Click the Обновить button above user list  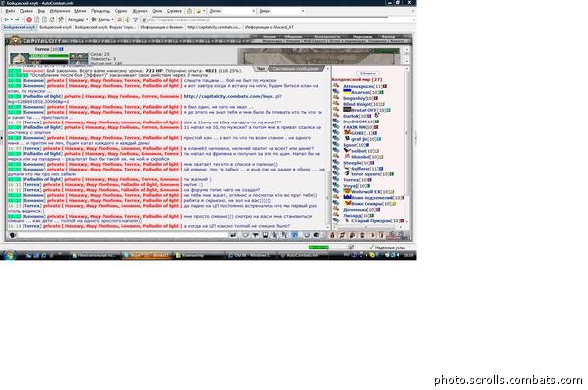pyautogui.click(x=367, y=73)
